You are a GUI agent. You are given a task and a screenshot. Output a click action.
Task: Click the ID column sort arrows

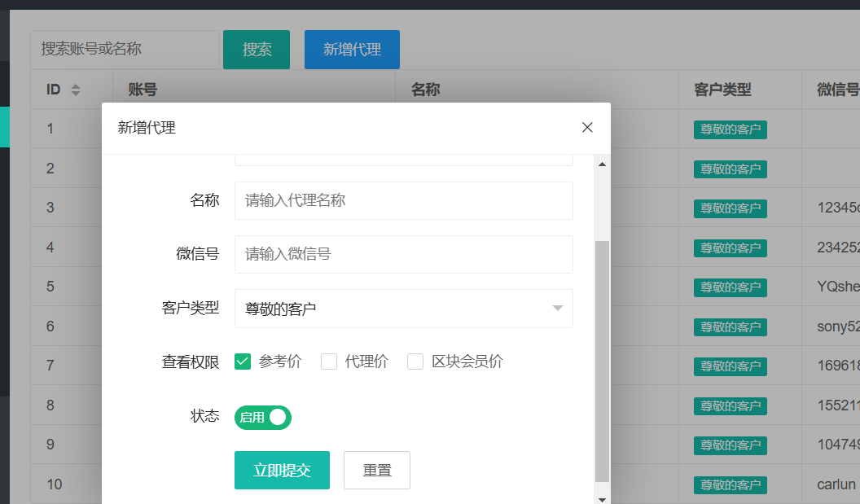(x=76, y=90)
